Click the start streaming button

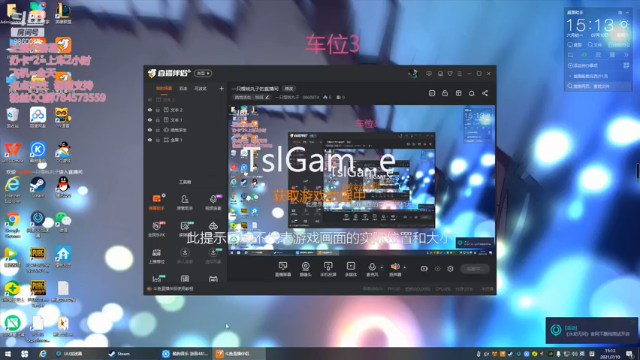475,269
